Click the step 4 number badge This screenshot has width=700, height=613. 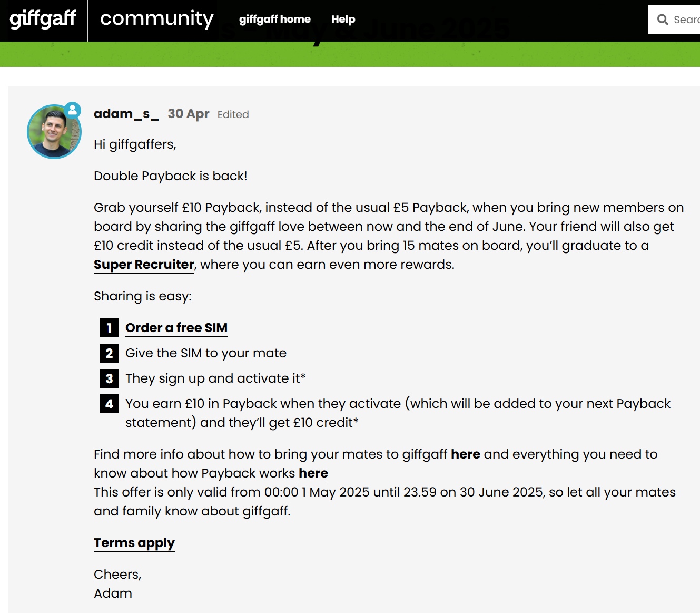coord(110,404)
